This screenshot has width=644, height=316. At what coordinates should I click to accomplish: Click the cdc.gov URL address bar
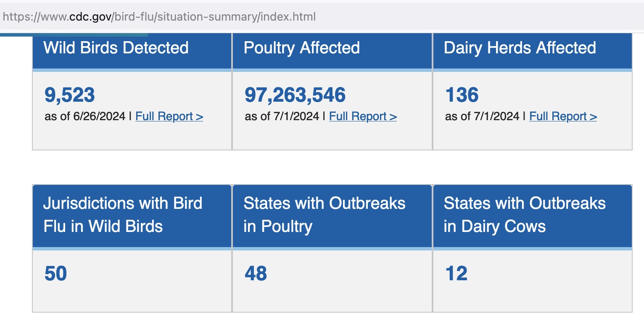160,17
